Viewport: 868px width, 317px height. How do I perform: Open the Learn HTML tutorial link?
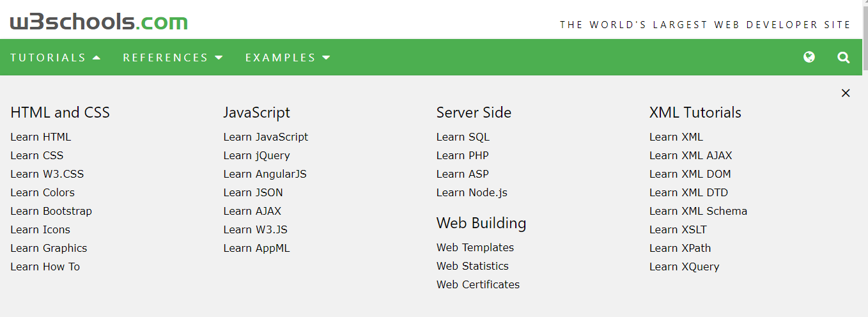pyautogui.click(x=41, y=137)
